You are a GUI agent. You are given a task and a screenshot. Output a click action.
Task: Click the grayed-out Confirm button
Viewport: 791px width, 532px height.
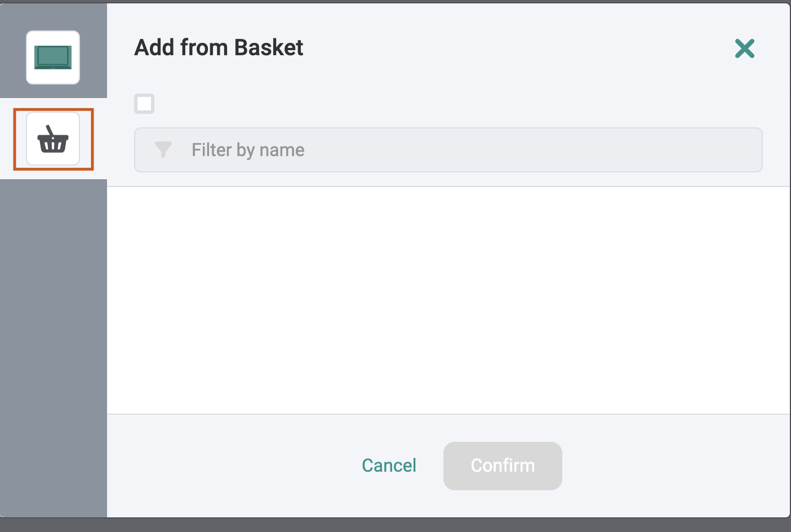(x=503, y=466)
